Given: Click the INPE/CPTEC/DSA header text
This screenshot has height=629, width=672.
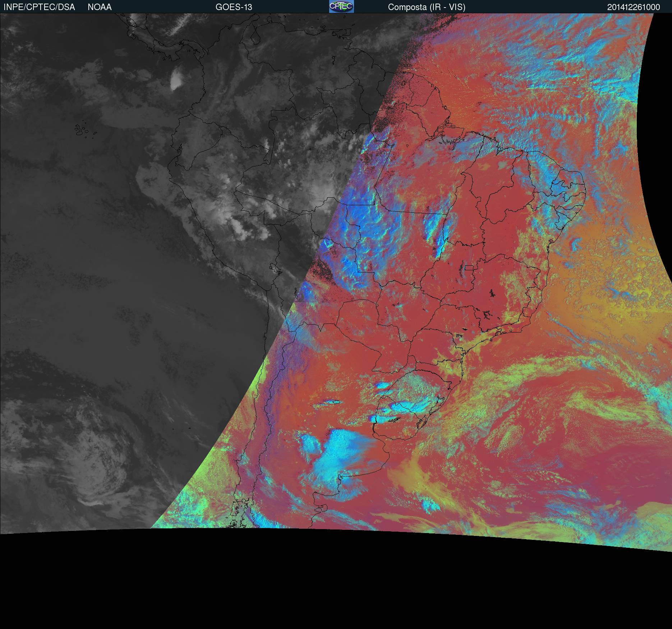Looking at the screenshot, I should [39, 7].
